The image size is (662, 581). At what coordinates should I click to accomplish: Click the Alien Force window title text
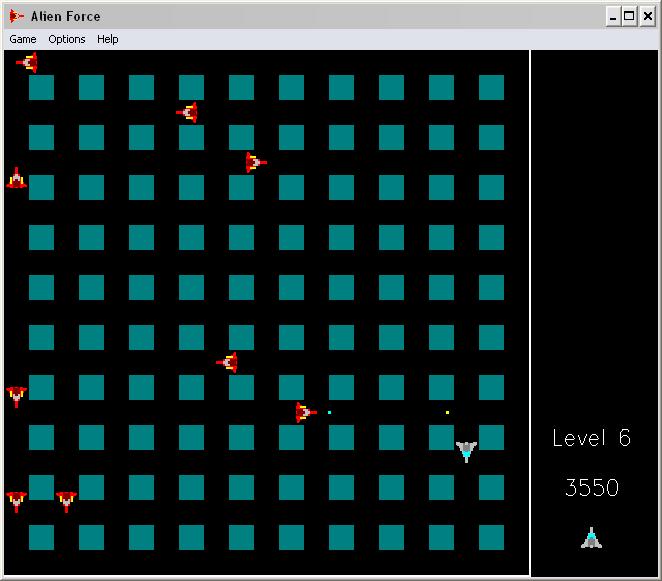tap(65, 16)
